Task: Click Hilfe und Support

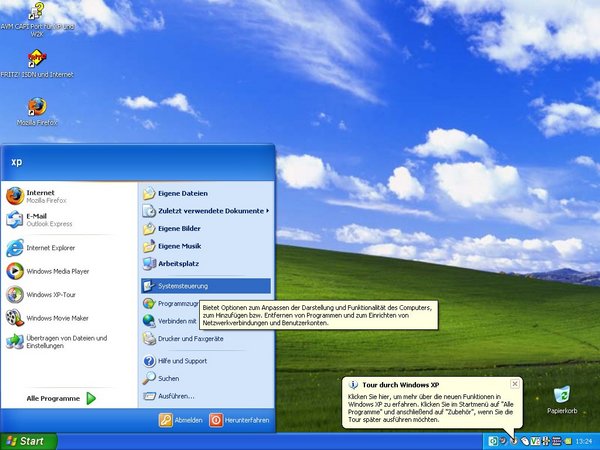Action: 181,360
